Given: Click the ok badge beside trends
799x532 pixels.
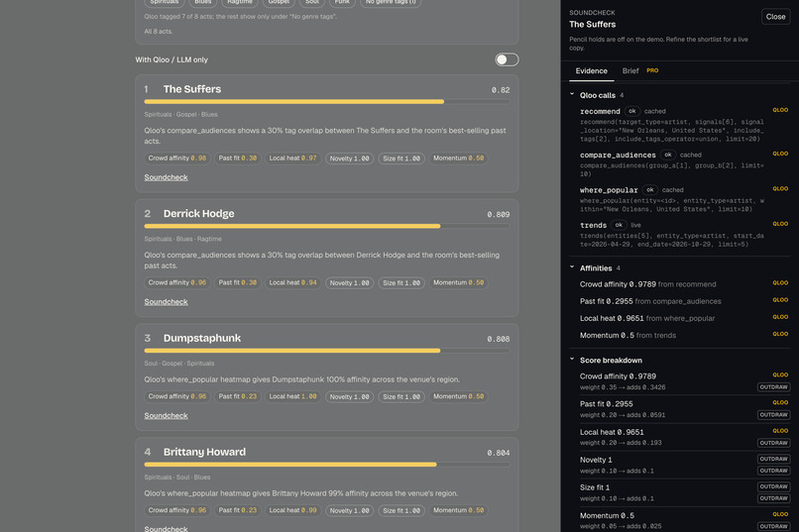Looking at the screenshot, I should click(619, 225).
